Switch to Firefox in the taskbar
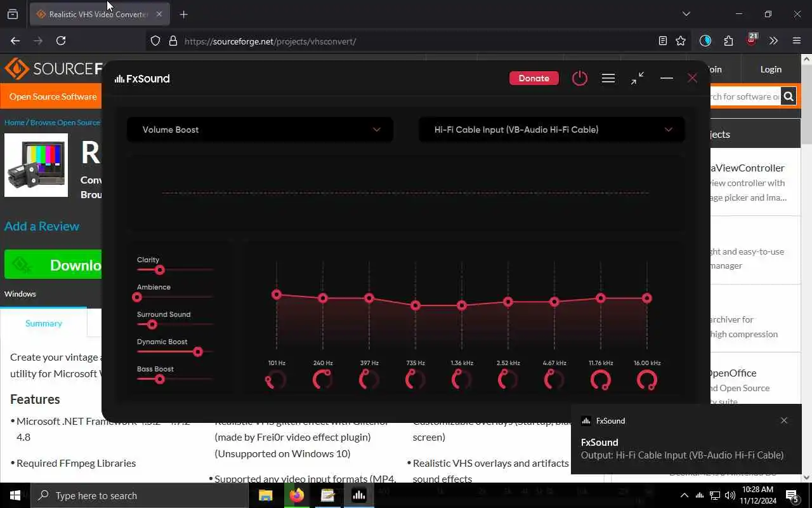Screen dimensions: 812x508 pyautogui.click(x=296, y=495)
